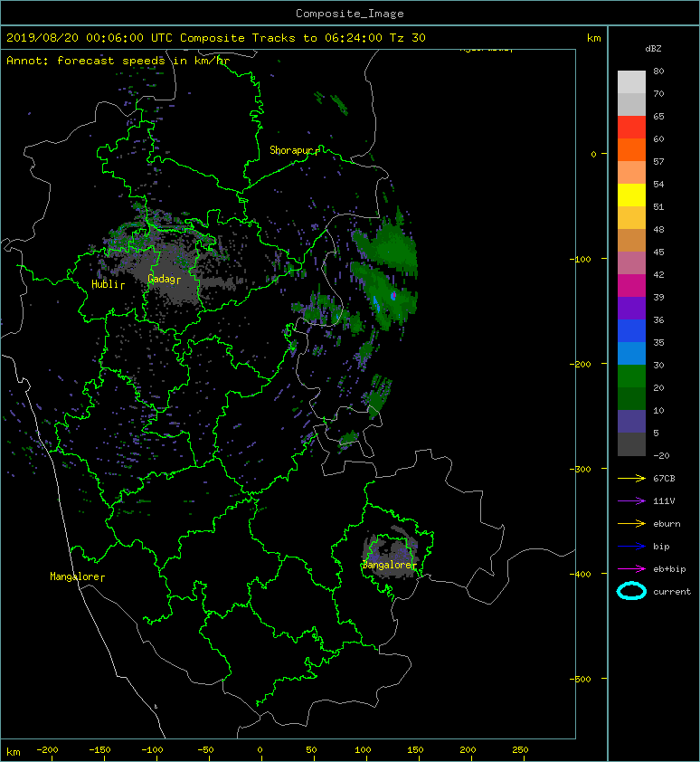Click the 'Annot: forecast speeds in km/hr' note

coord(118,61)
